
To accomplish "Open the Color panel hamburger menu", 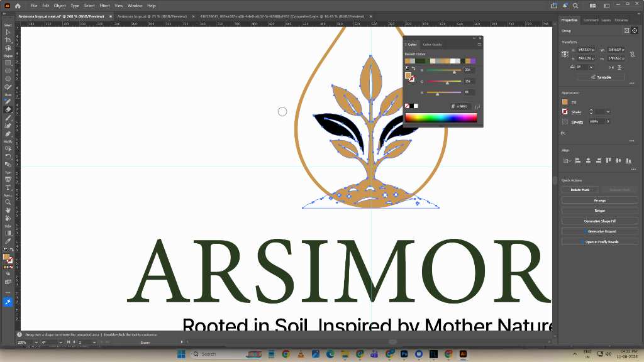I will pyautogui.click(x=479, y=45).
